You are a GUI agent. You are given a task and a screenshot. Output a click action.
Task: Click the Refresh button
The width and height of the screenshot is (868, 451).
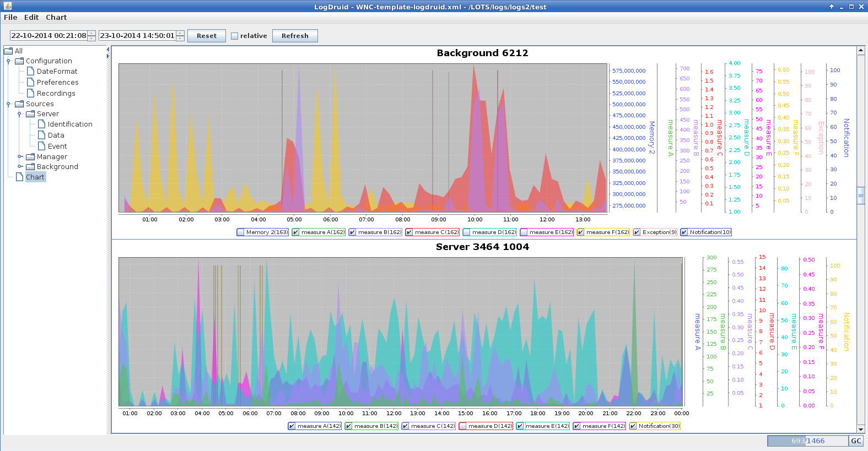pyautogui.click(x=295, y=36)
